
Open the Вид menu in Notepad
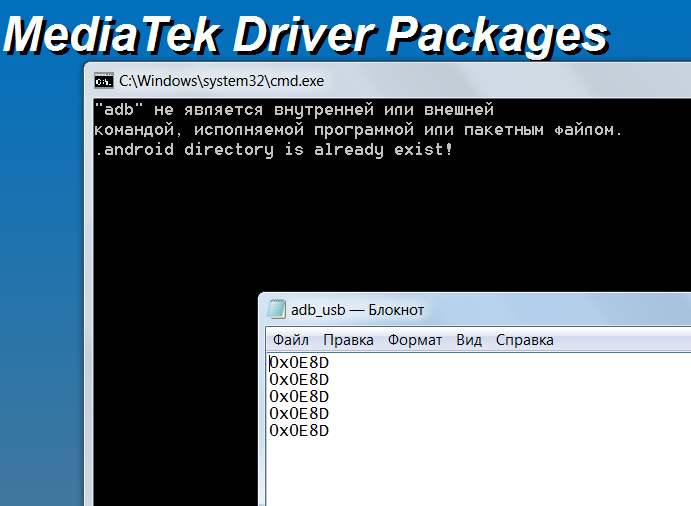coord(469,340)
